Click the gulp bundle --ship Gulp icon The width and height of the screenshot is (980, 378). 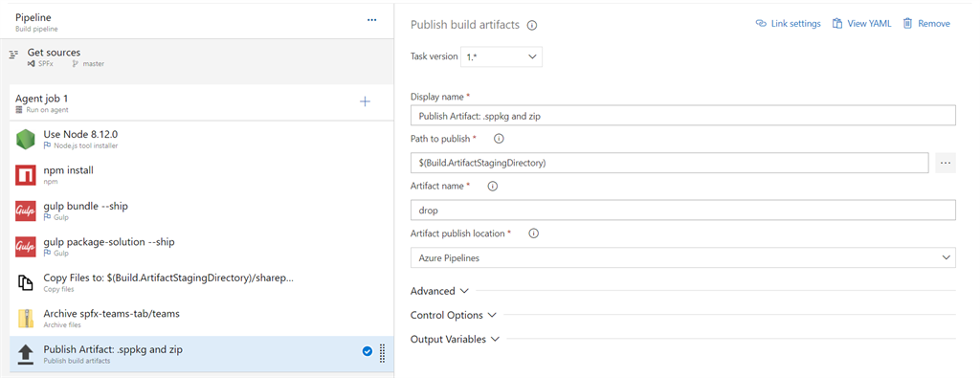pos(26,211)
